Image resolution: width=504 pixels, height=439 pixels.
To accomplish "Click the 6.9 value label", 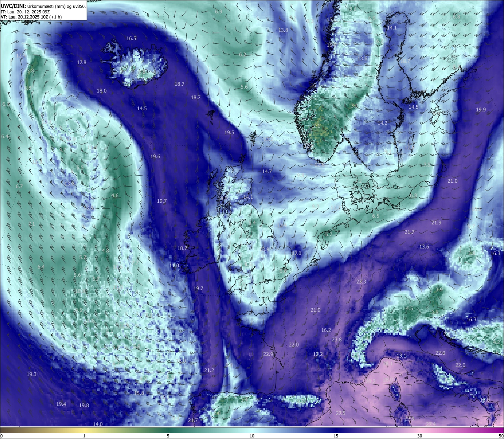I will click(x=219, y=12).
